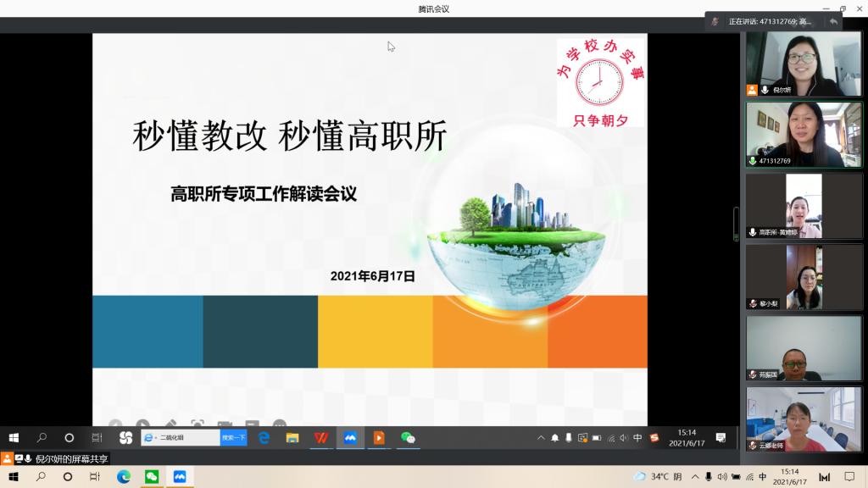This screenshot has width=868, height=488.
Task: Select 云娜老师's video thumbnail
Action: tap(804, 419)
